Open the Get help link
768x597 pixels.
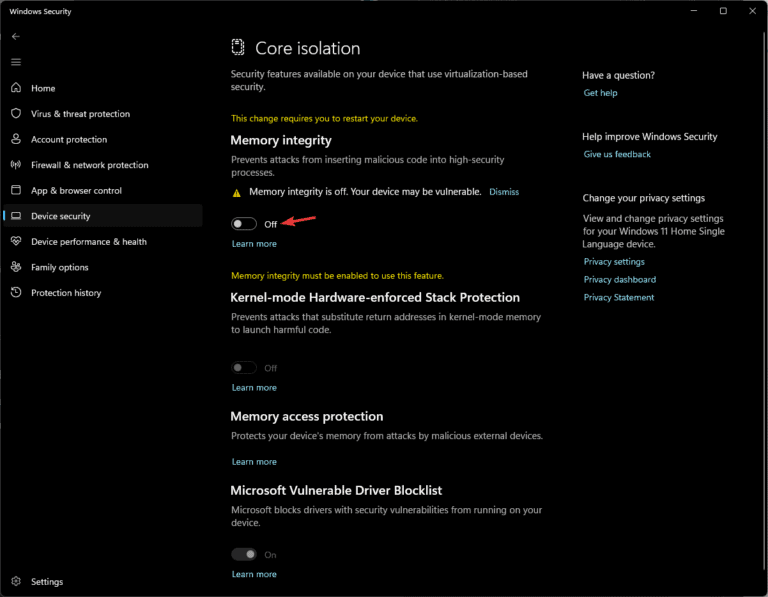[x=600, y=93]
